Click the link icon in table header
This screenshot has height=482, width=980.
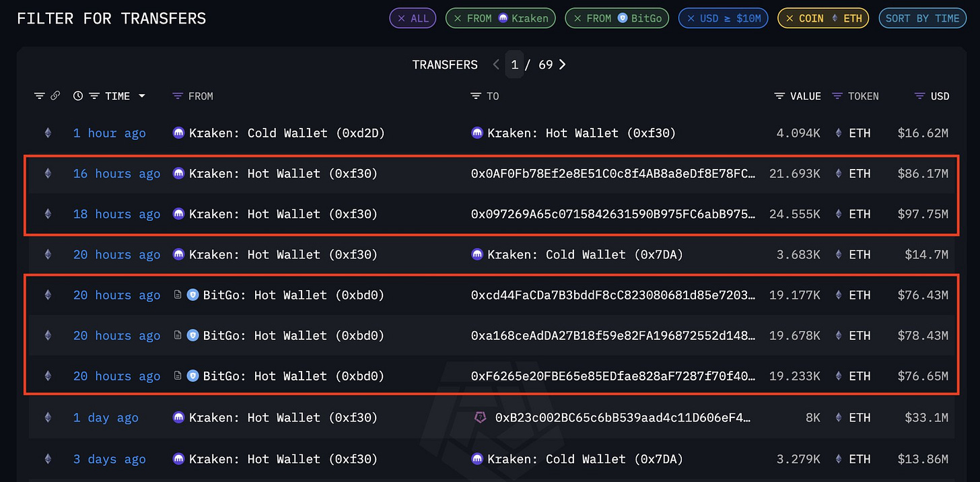(55, 96)
